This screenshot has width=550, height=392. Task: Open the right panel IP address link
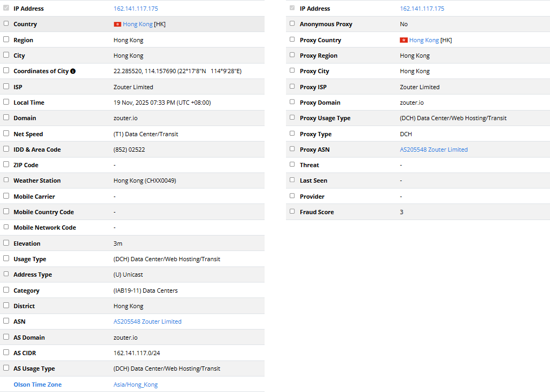click(422, 9)
